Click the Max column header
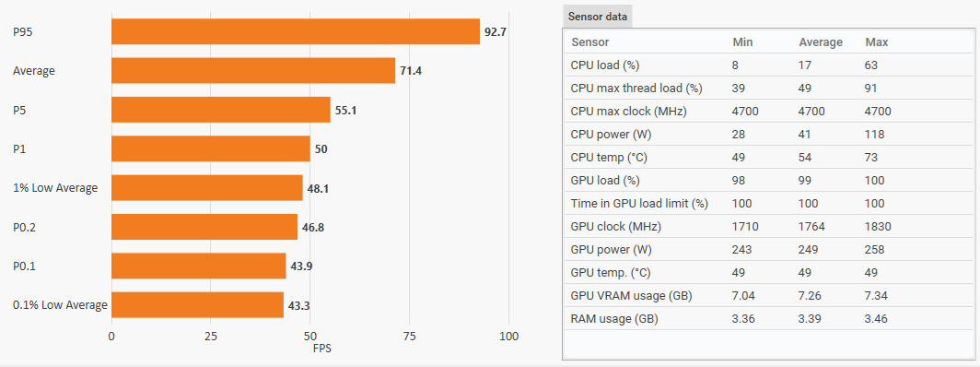The width and height of the screenshot is (980, 367). pos(877,41)
